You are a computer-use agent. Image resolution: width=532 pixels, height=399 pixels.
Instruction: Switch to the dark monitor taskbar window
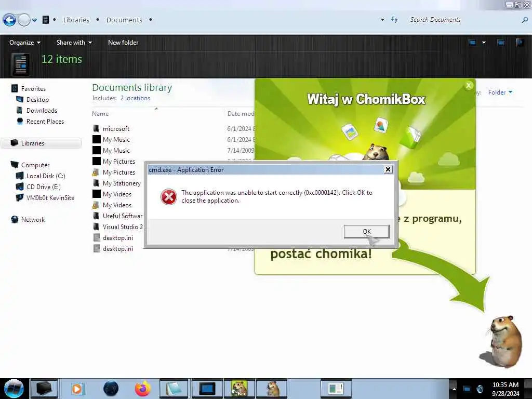tap(207, 389)
